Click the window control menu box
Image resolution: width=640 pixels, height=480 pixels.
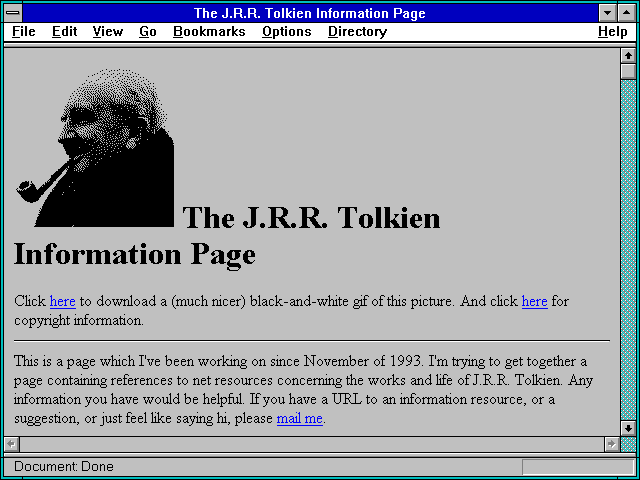[x=13, y=13]
